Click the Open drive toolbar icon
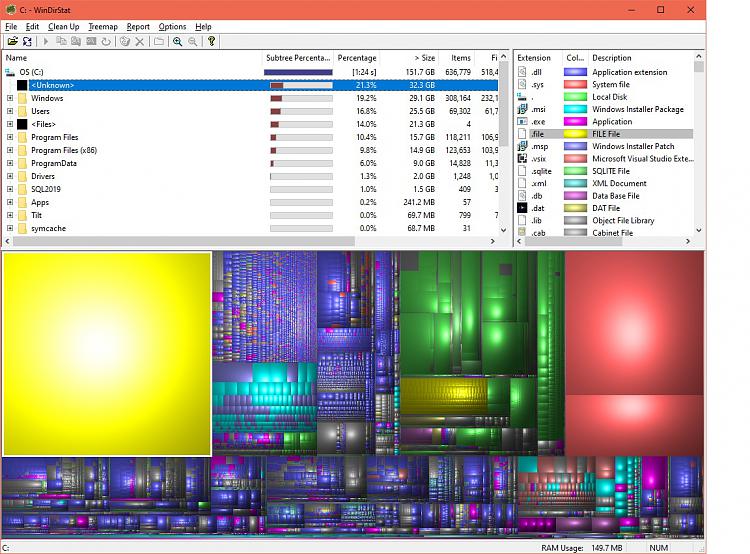Screen dimensions: 750x554 click(x=13, y=42)
